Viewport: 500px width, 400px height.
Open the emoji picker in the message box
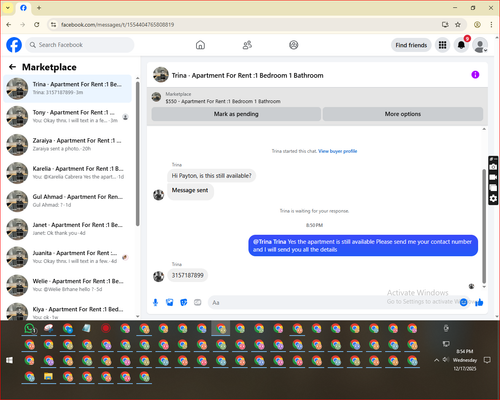pos(463,302)
